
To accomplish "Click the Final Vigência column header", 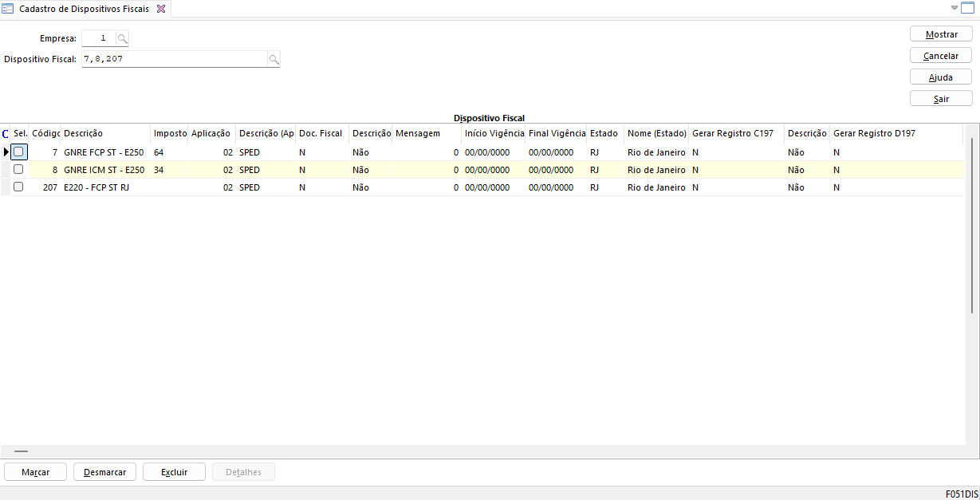I will pyautogui.click(x=557, y=133).
